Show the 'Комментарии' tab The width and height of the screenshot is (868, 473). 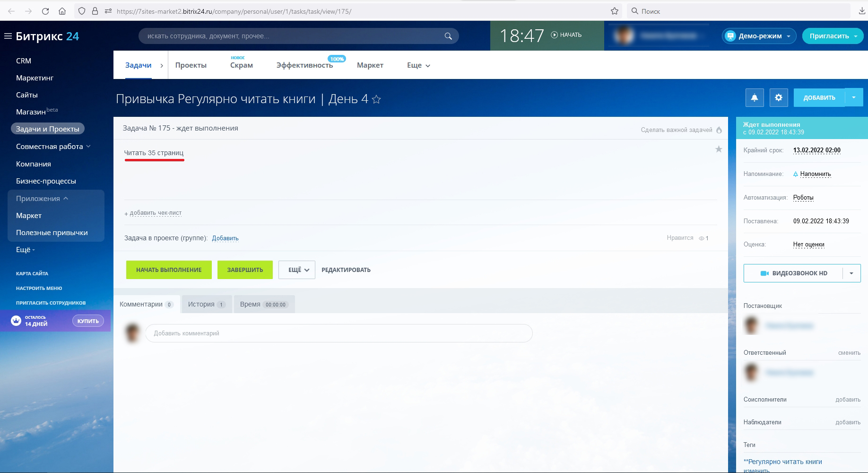click(x=147, y=304)
